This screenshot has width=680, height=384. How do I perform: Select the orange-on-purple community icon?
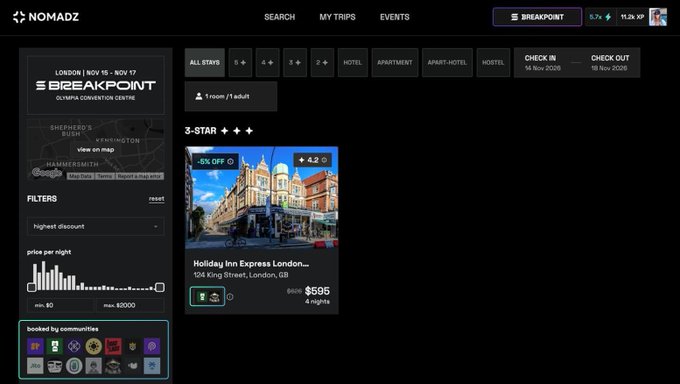coord(35,346)
